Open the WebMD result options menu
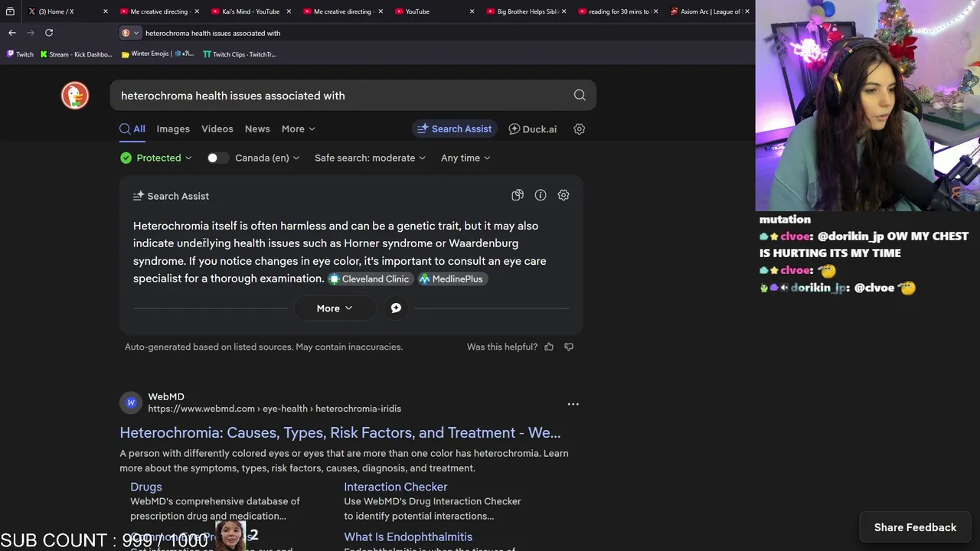This screenshot has height=551, width=980. coord(573,404)
